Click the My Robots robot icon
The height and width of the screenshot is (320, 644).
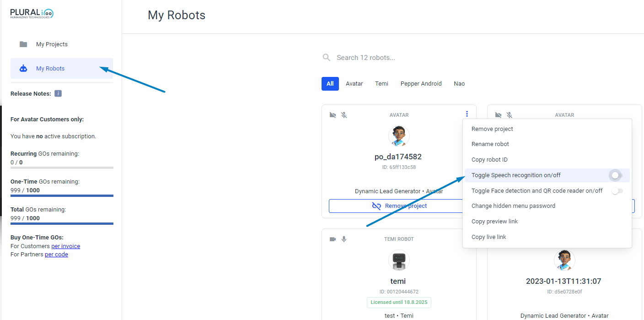coord(23,69)
